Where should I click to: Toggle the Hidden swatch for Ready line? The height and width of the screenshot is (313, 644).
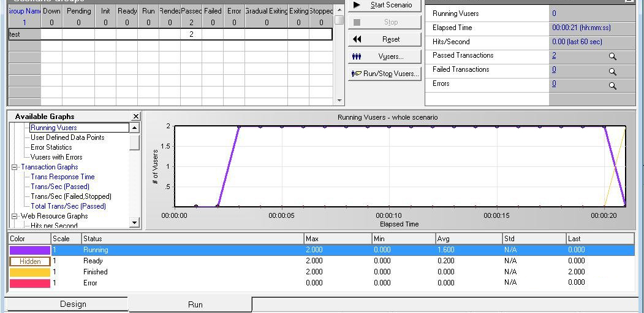(29, 261)
